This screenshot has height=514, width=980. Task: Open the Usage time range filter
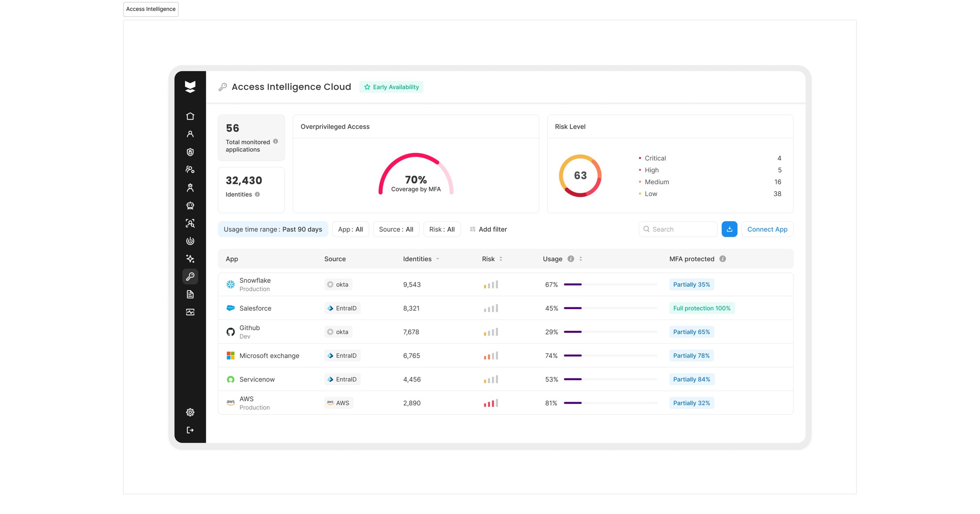(272, 229)
